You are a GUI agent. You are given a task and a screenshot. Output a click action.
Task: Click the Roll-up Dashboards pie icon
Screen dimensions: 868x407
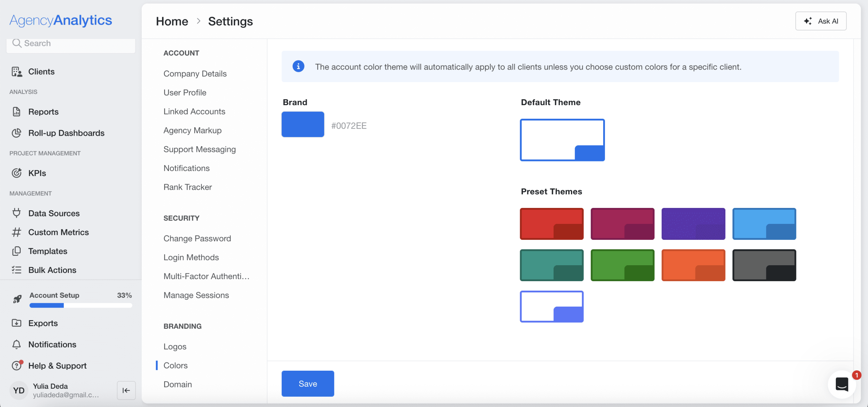pos(17,133)
